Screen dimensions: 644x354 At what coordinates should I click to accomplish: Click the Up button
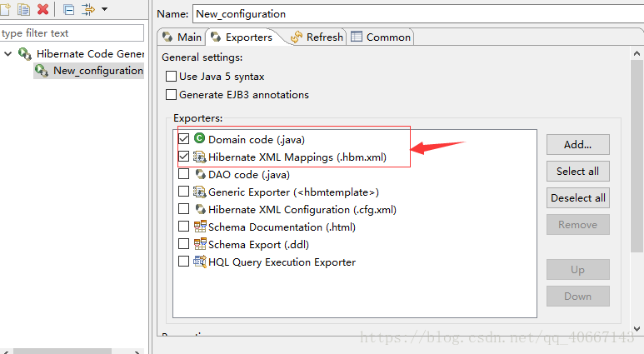(577, 270)
